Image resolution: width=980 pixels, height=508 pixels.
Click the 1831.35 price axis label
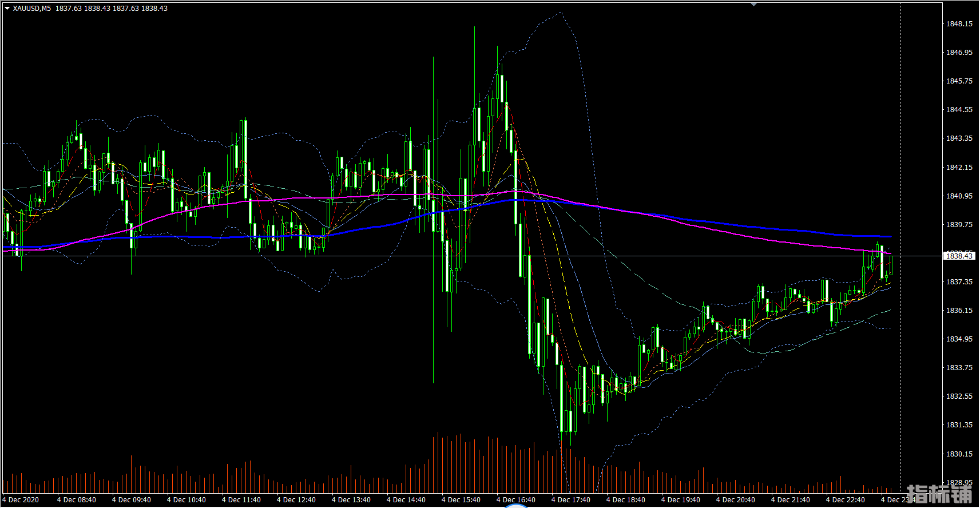(959, 424)
